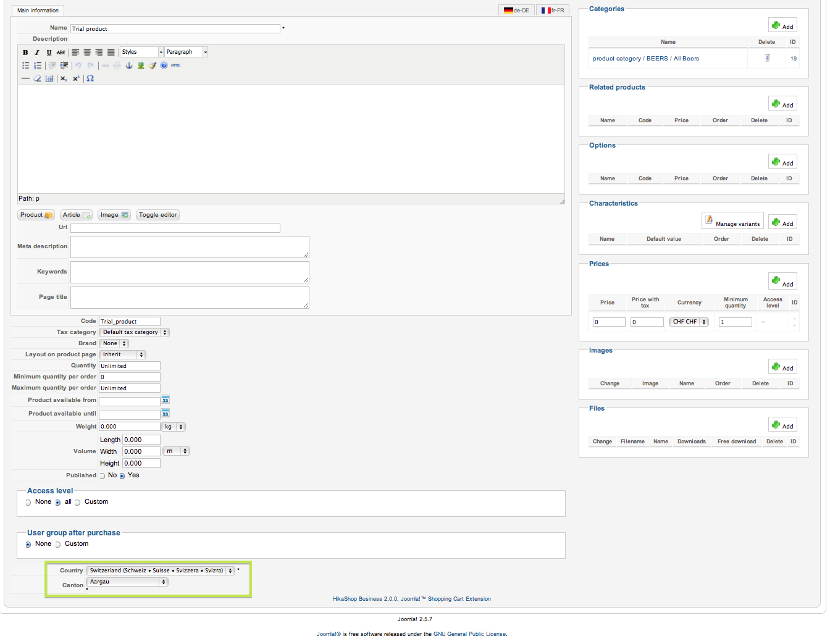Open the Product available until calendar
The height and width of the screenshot is (644, 830).
(x=166, y=413)
